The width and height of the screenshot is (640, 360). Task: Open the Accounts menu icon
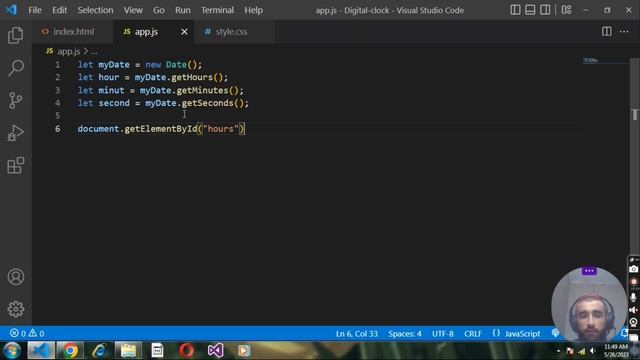pyautogui.click(x=16, y=277)
